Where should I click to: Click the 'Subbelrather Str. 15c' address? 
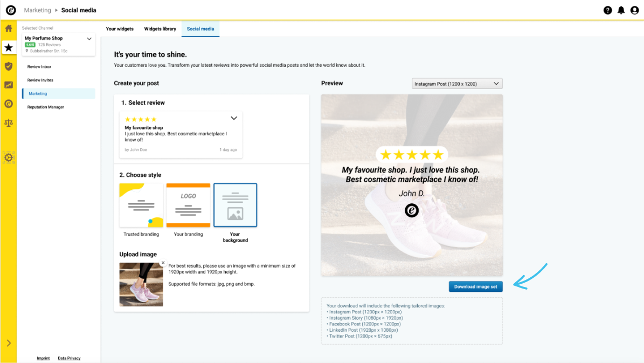[49, 51]
